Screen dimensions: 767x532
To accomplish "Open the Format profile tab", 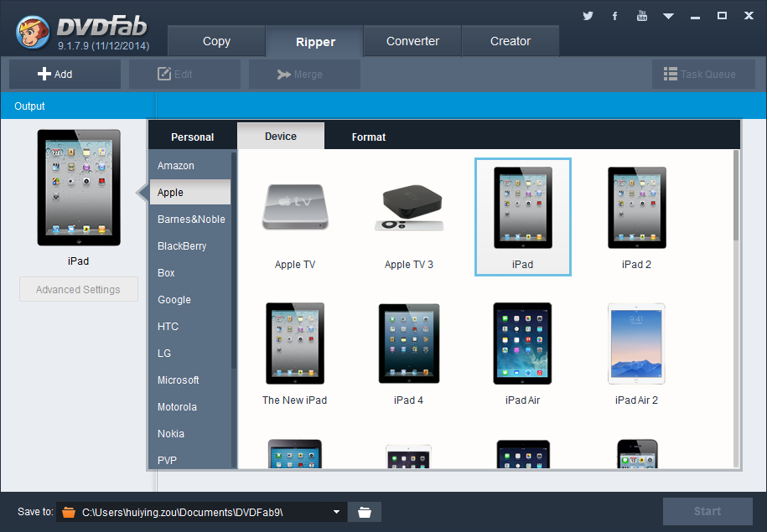I will point(368,137).
